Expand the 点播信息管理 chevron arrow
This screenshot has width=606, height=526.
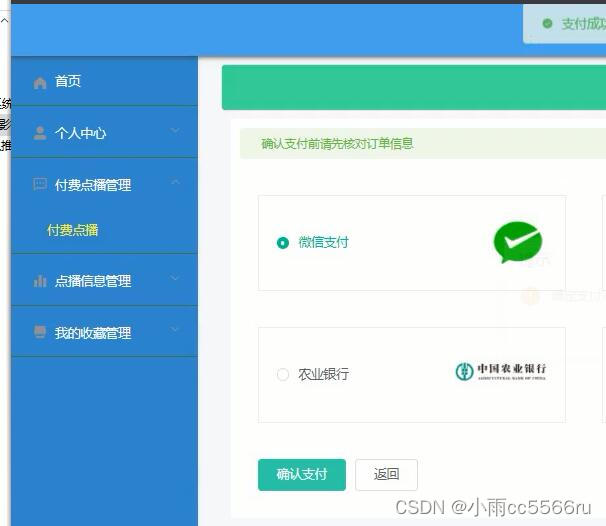click(x=175, y=278)
